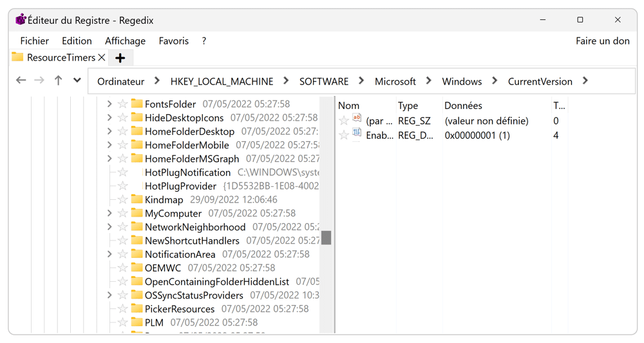This screenshot has height=343, width=644.
Task: Click Ordinateur in the address path
Action: point(121,81)
